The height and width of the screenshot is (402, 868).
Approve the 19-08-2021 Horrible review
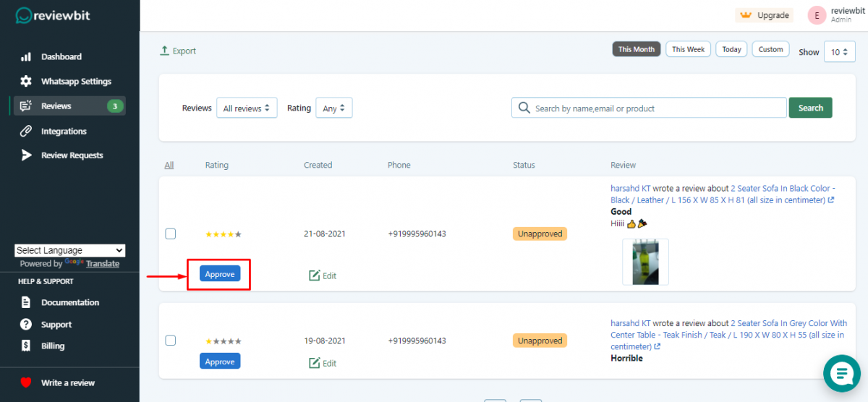point(220,362)
